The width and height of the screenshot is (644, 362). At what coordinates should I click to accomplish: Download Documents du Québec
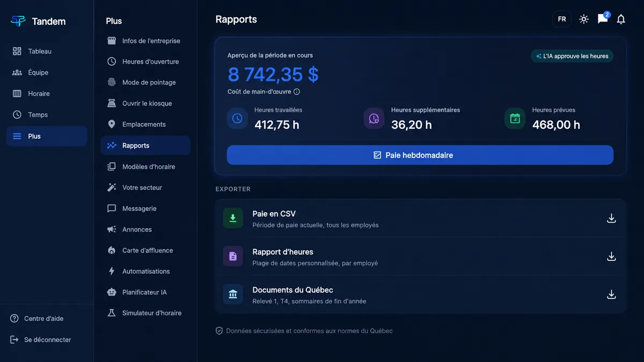tap(611, 294)
